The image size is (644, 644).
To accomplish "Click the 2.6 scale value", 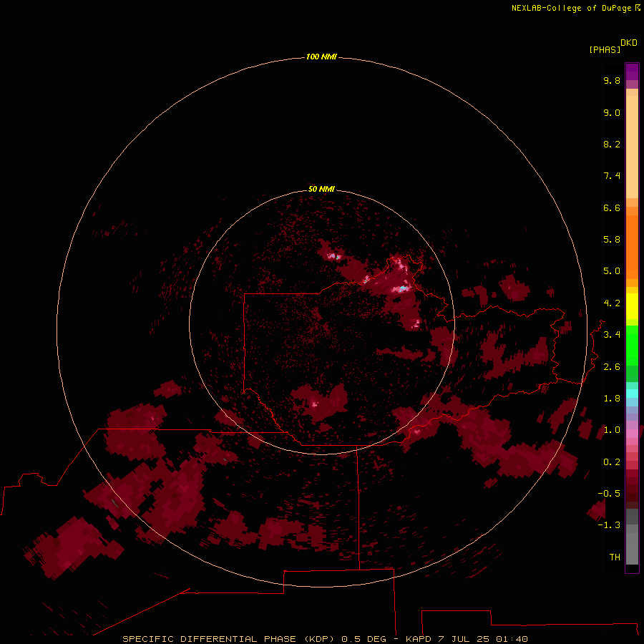I will pyautogui.click(x=612, y=367).
